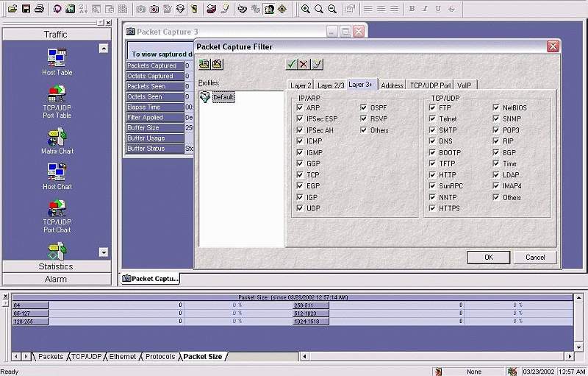Uncheck the ARP checkbox
Viewport: 588px width, 376px height.
click(x=300, y=107)
